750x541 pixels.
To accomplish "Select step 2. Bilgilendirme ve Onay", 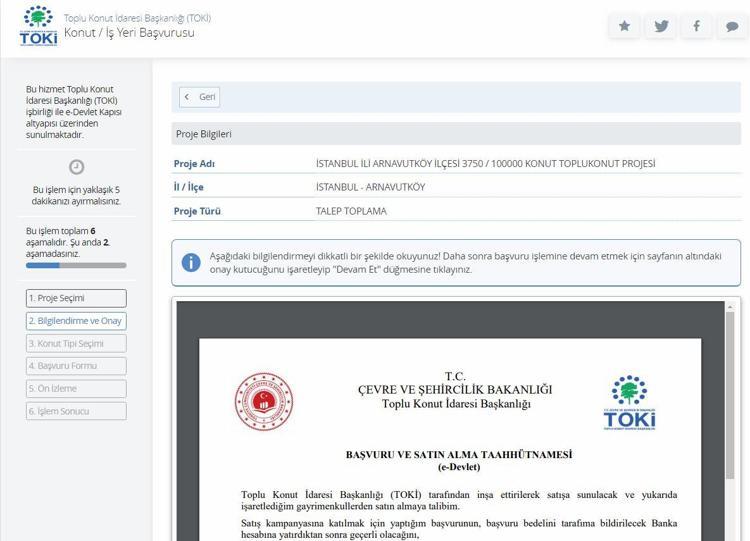I will pos(76,321).
